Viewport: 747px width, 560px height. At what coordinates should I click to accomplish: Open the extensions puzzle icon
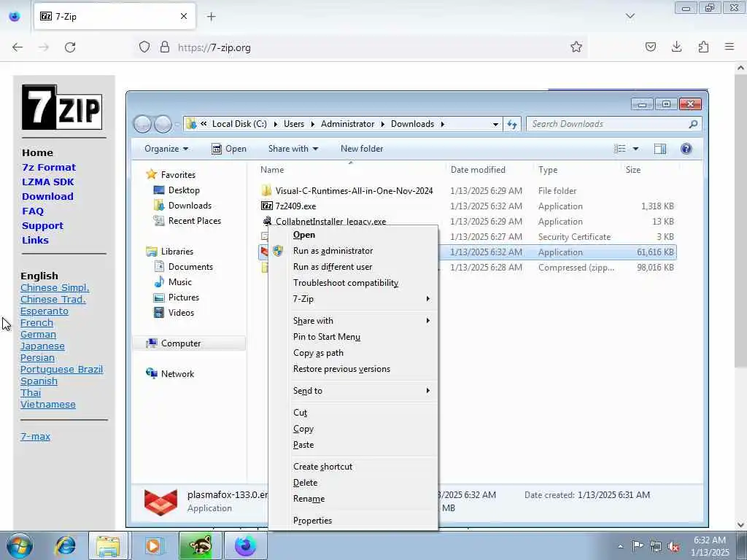coord(703,47)
